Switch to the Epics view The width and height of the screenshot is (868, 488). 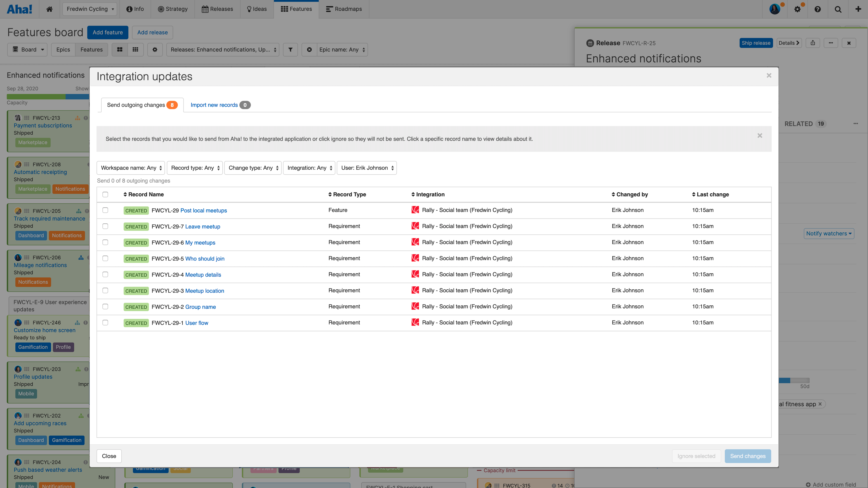click(63, 49)
